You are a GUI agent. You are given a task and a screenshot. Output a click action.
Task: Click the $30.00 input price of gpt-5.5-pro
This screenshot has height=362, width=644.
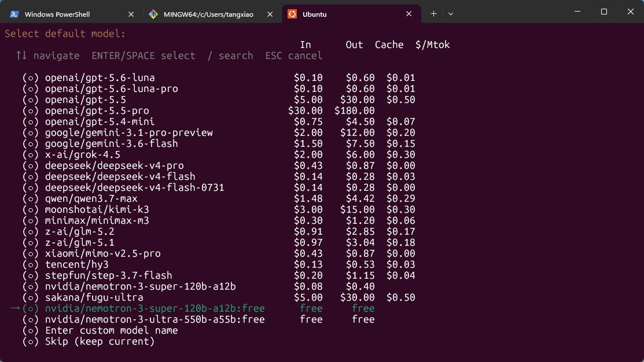(x=305, y=111)
